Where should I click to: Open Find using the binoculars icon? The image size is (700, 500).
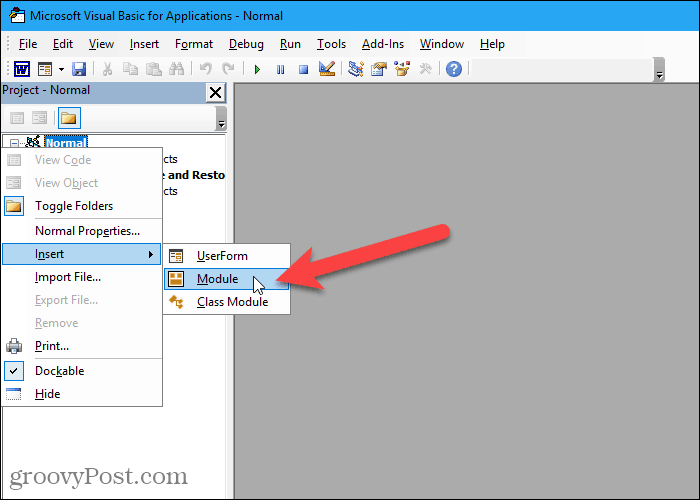pos(177,69)
